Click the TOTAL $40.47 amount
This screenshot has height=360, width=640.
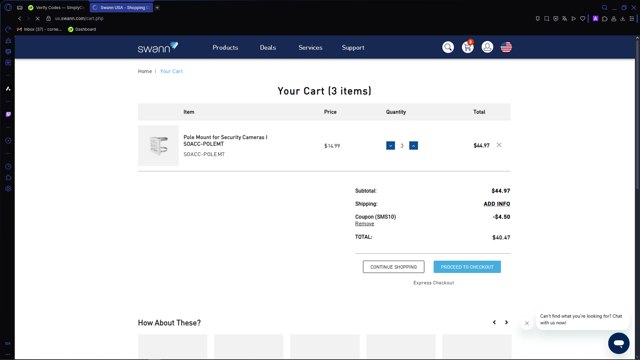pyautogui.click(x=501, y=237)
